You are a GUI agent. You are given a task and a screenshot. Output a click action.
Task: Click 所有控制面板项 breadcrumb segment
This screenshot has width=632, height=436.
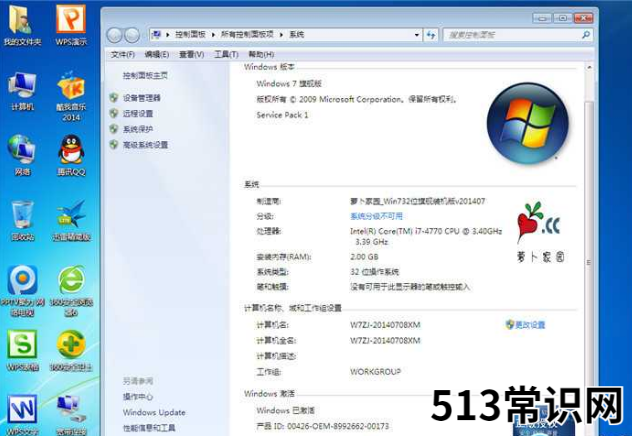click(x=247, y=35)
